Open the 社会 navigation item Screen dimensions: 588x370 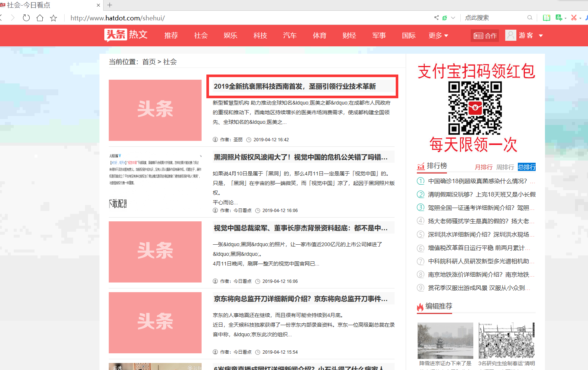pos(201,36)
